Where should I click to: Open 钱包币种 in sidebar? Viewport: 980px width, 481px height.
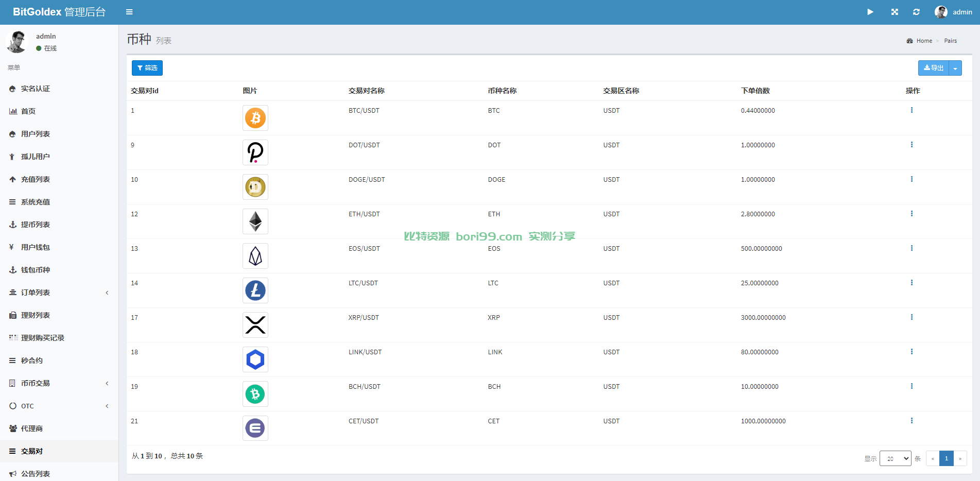click(59, 270)
